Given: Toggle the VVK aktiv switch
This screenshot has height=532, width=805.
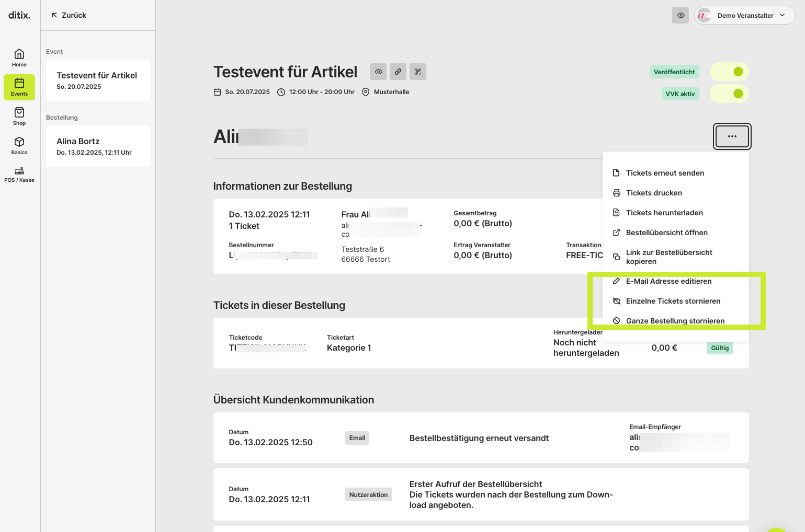Looking at the screenshot, I should click(729, 94).
